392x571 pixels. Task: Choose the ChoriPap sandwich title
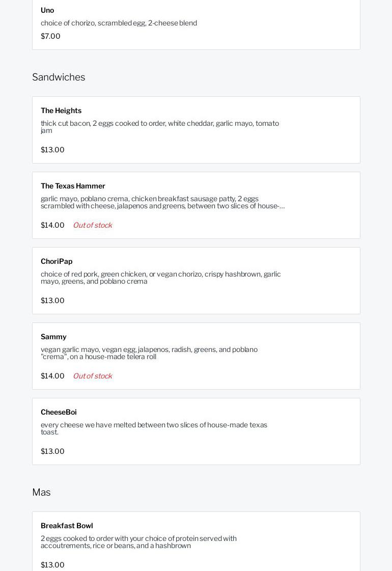point(57,261)
